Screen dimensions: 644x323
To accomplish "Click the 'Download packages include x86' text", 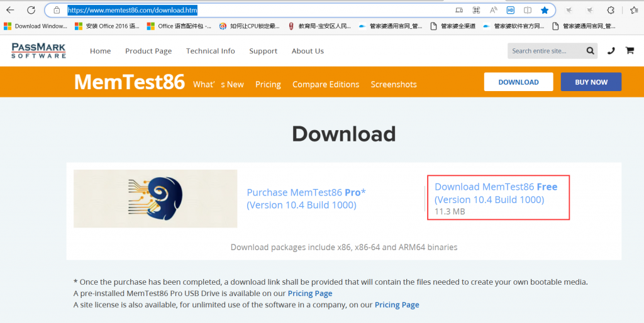I will pos(344,247).
